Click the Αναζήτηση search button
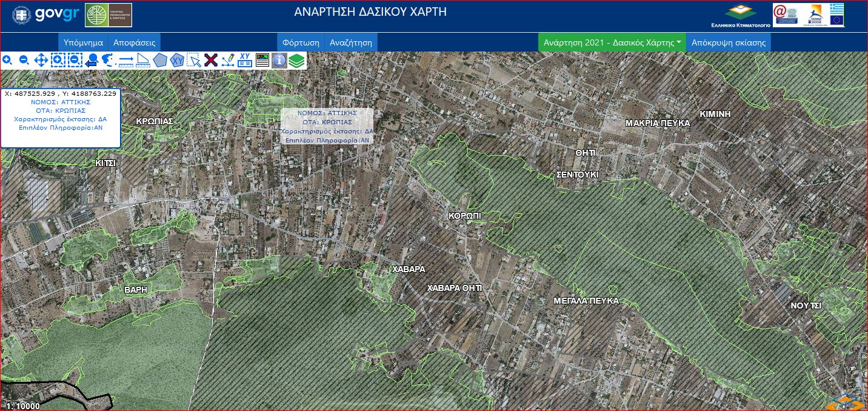Viewport: 868px width, 411px height. pyautogui.click(x=352, y=42)
